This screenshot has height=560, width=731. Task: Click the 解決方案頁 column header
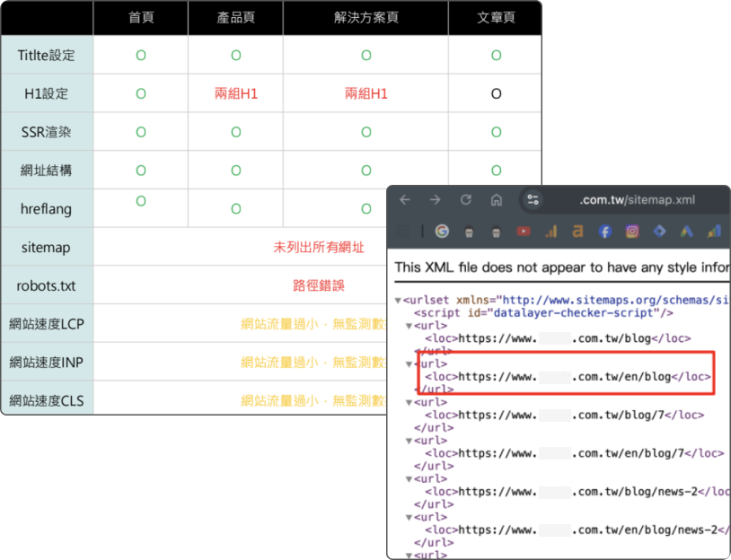[366, 18]
